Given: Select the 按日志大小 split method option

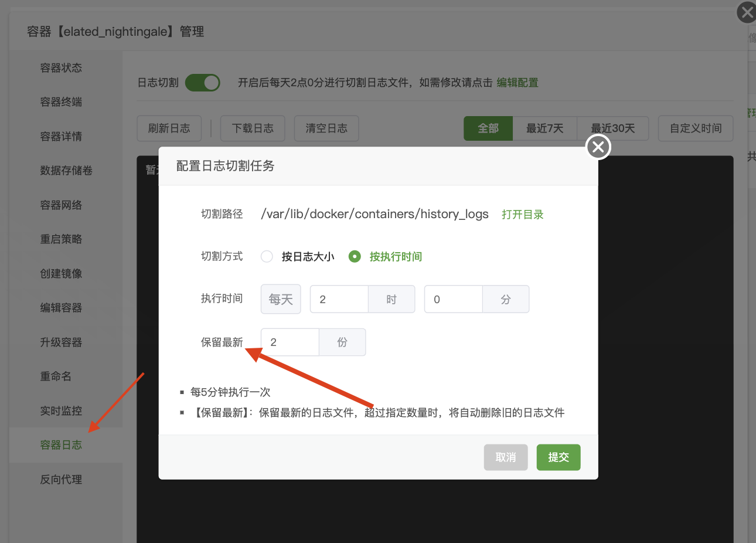Looking at the screenshot, I should point(267,256).
